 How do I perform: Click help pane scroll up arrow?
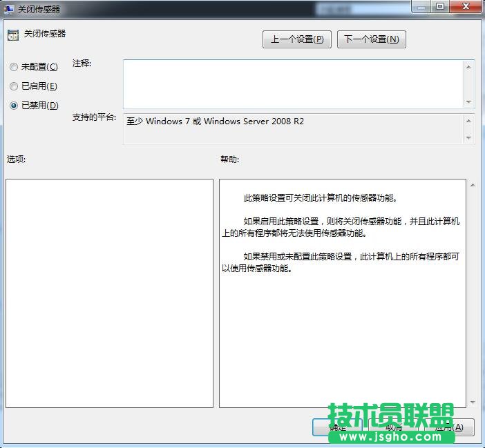pyautogui.click(x=473, y=185)
